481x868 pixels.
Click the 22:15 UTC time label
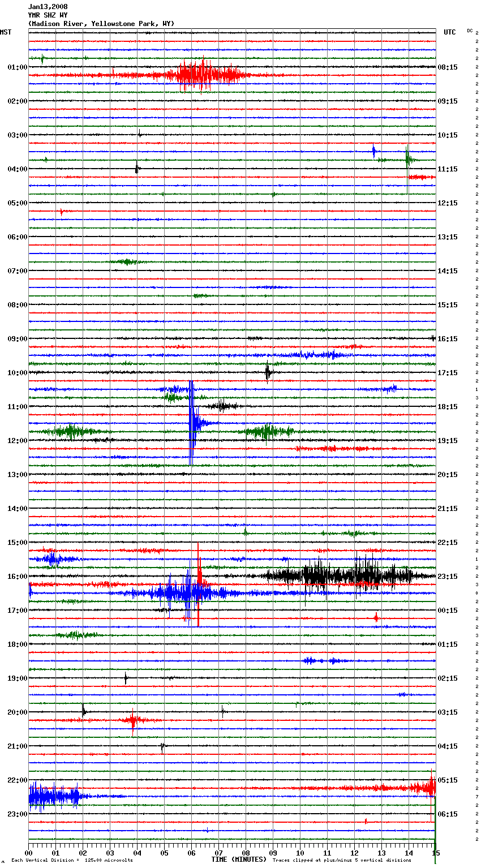(448, 543)
